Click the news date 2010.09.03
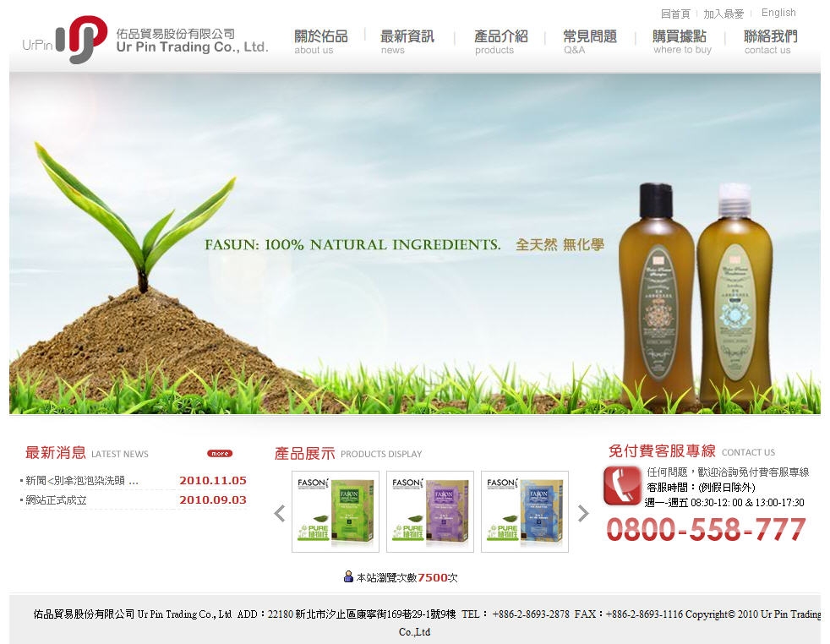830x644 pixels. click(x=213, y=500)
